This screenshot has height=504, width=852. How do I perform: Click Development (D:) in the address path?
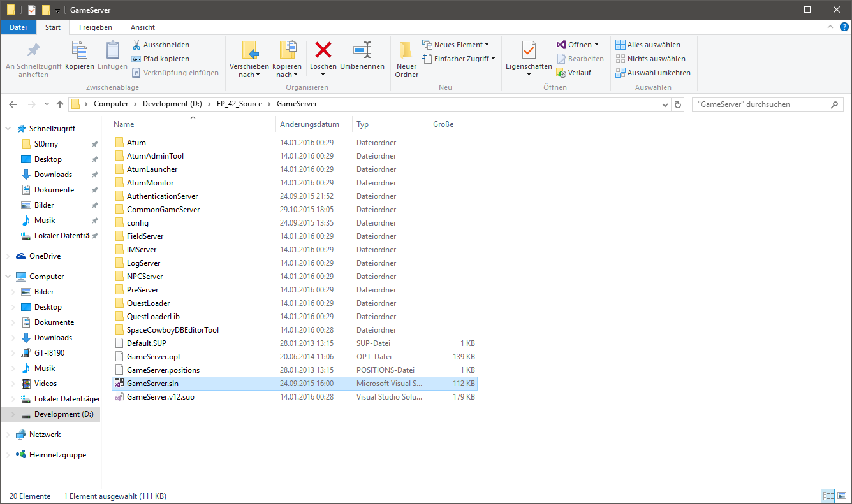coord(172,104)
